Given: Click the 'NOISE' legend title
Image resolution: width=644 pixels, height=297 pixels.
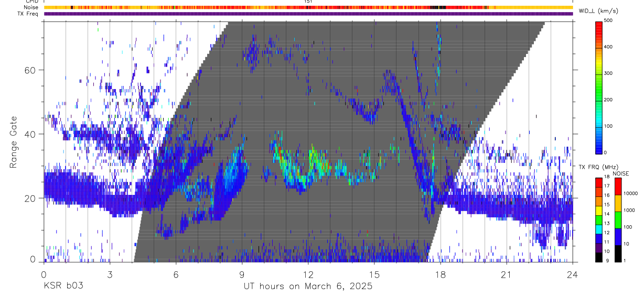Looking at the screenshot, I should click(x=620, y=174).
